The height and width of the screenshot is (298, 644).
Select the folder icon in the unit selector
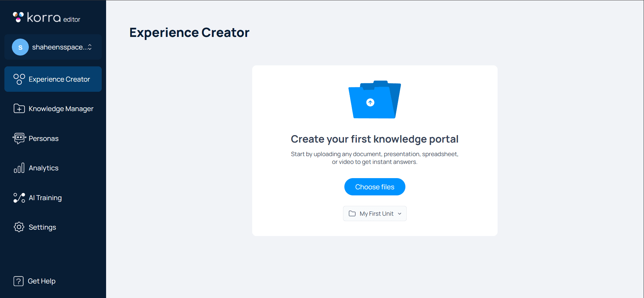(352, 214)
